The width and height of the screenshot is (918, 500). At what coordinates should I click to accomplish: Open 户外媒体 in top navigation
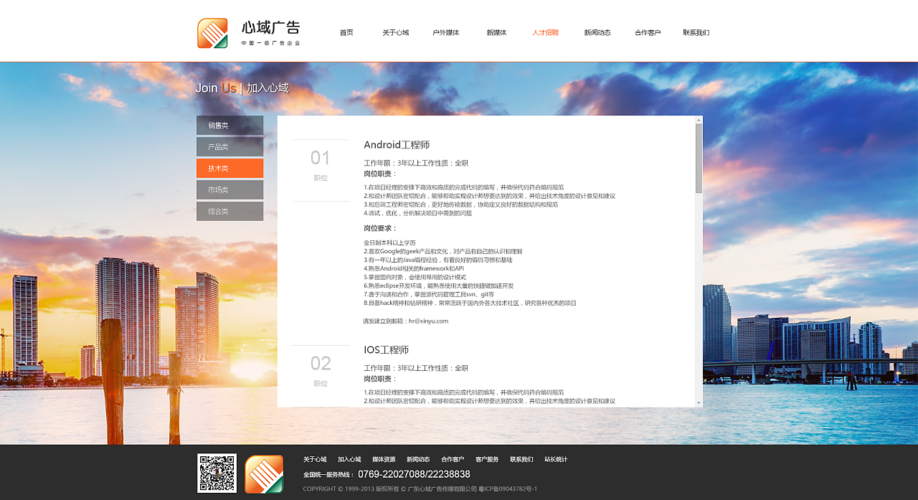(x=446, y=33)
